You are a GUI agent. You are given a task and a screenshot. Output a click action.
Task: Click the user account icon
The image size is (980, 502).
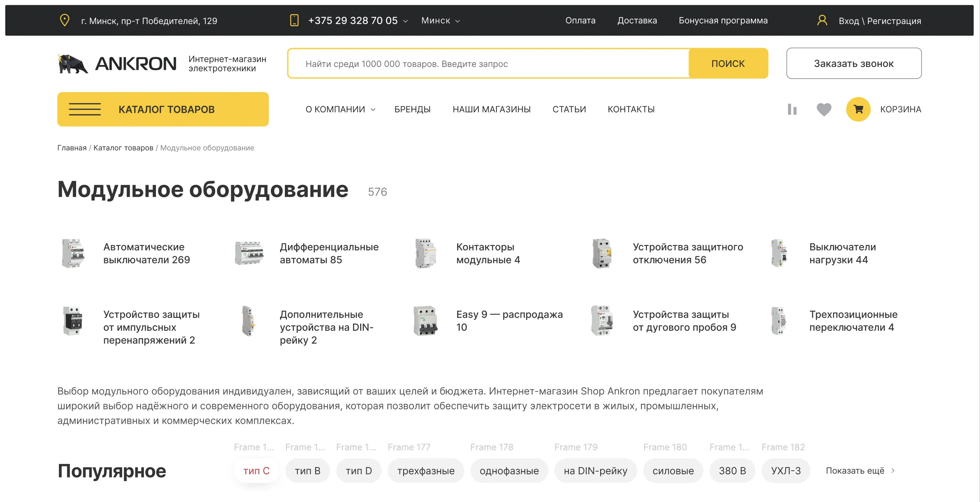[822, 20]
